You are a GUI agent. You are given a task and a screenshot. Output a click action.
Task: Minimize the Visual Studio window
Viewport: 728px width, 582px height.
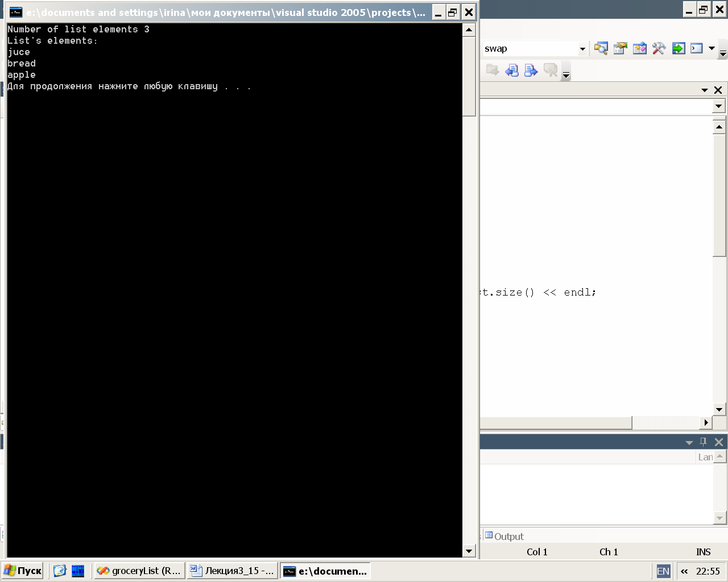[689, 10]
